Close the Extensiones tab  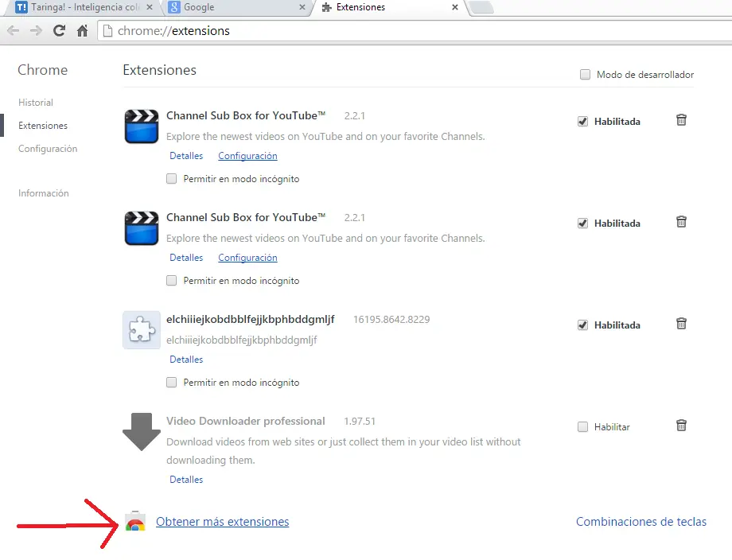[454, 7]
